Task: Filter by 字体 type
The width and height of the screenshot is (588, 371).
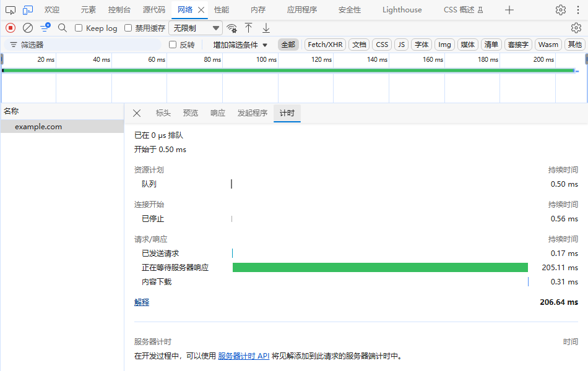Action: (422, 45)
